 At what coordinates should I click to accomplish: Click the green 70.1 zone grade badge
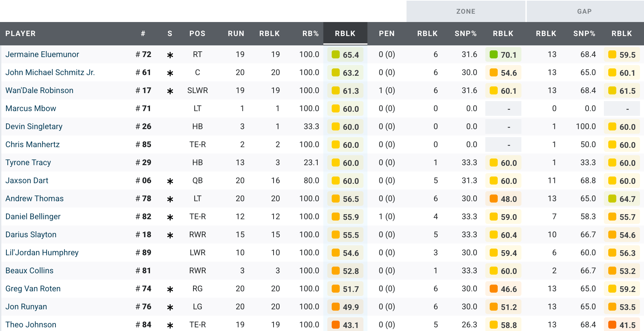503,55
